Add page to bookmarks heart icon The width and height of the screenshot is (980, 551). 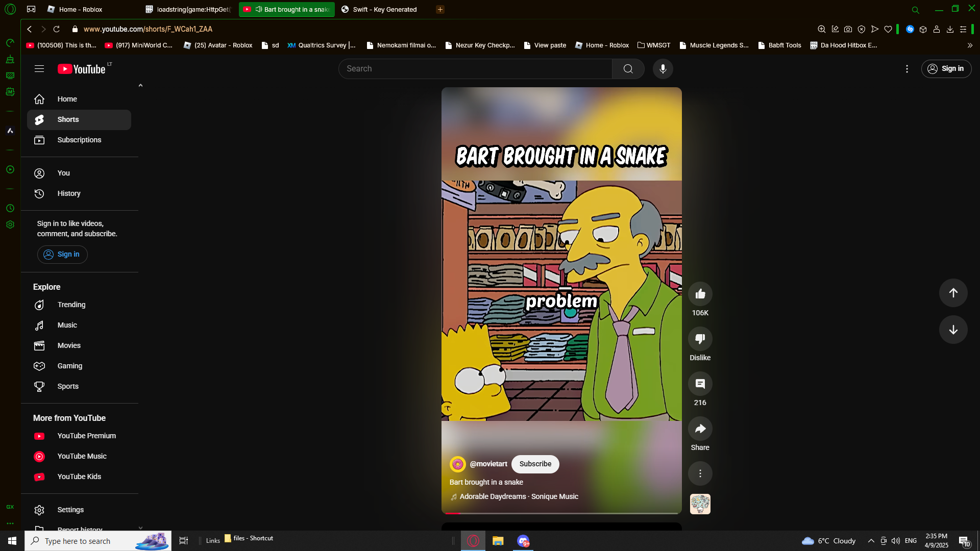pyautogui.click(x=888, y=29)
